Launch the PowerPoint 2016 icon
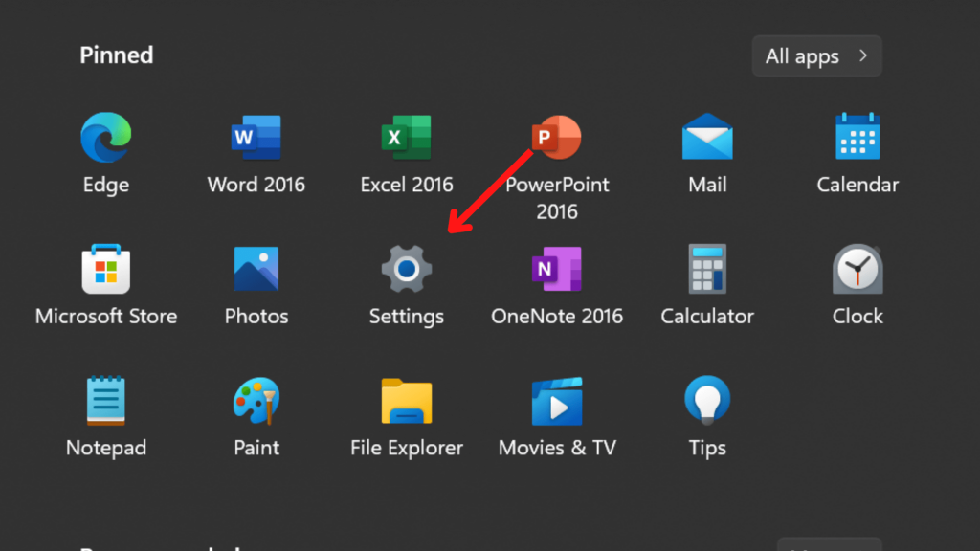Screen dimensions: 980x551 click(556, 137)
